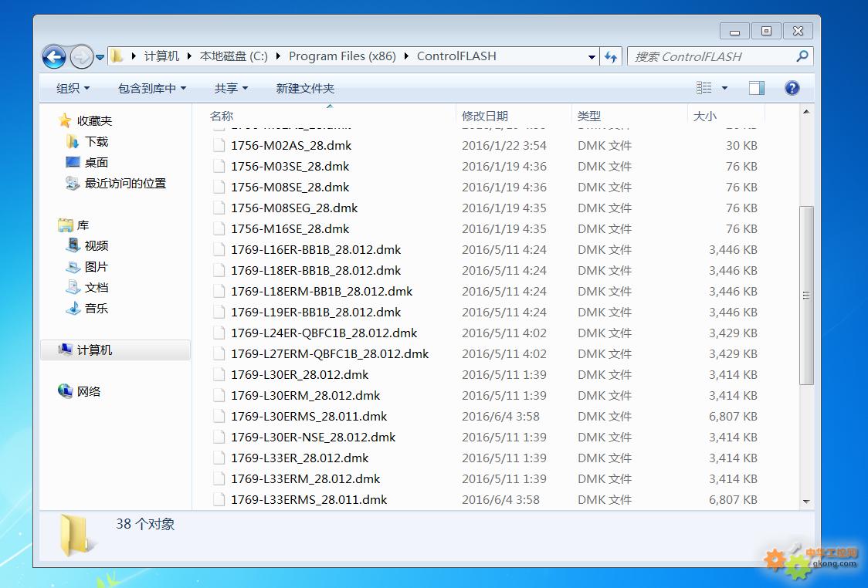Select file 1756-M03SE_28.dmk
868x588 pixels.
[290, 167]
